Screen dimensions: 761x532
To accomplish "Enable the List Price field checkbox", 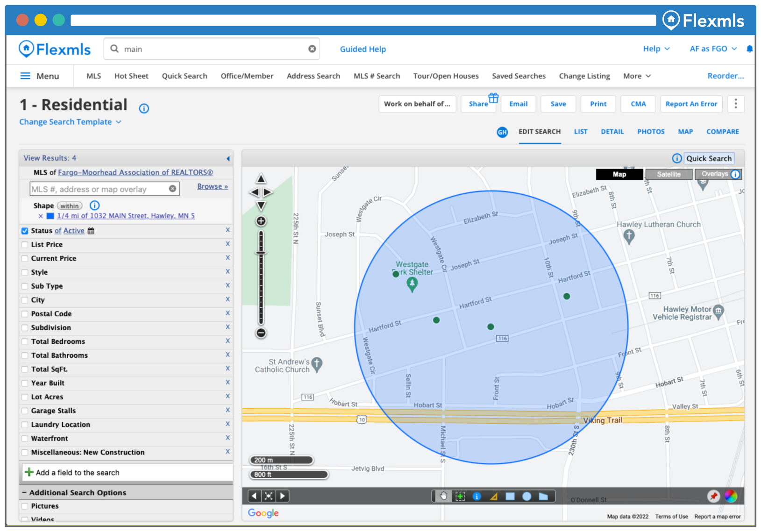I will click(x=25, y=245).
